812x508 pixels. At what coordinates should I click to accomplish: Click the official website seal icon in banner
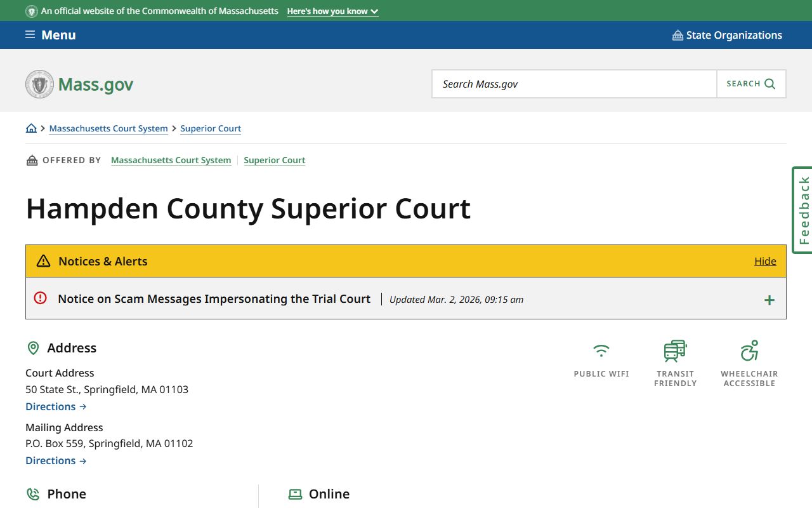click(32, 11)
